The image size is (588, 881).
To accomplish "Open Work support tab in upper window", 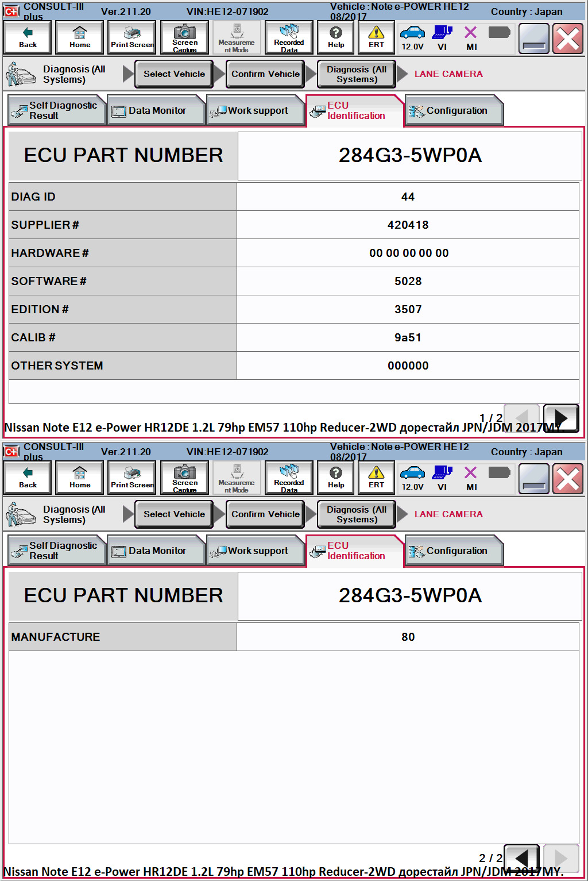I will pos(256,110).
